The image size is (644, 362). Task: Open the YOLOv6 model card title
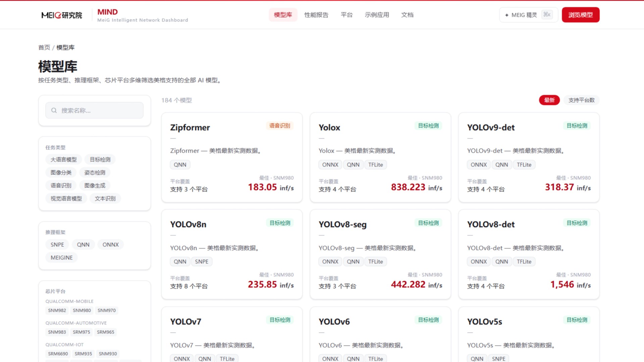(x=334, y=321)
